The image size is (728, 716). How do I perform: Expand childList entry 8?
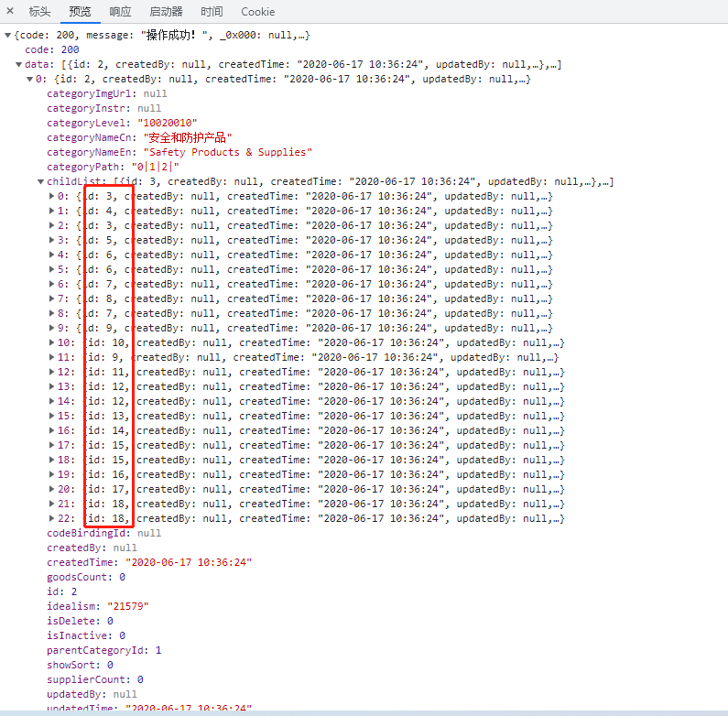point(51,313)
